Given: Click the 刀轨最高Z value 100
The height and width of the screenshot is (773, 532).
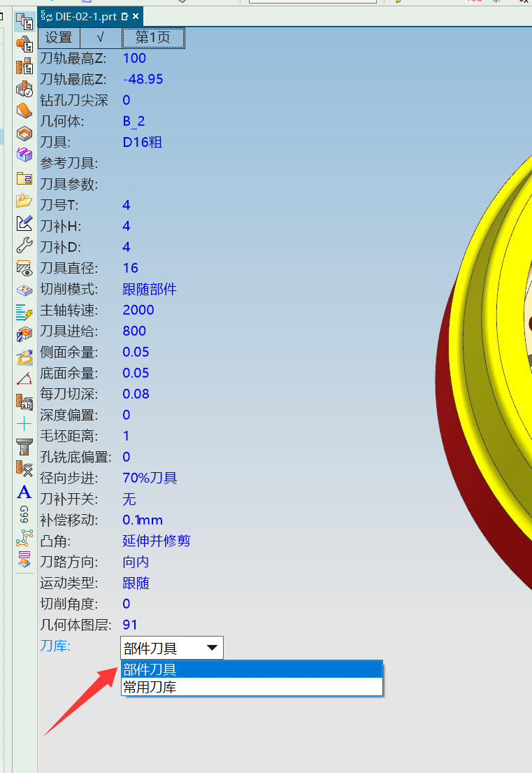Looking at the screenshot, I should pyautogui.click(x=134, y=58).
